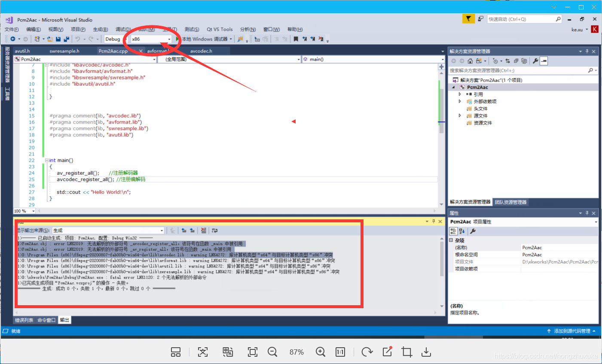Pin the Pcm2Aac 项目属性 properties panel
This screenshot has height=364, width=602.
pos(587,212)
